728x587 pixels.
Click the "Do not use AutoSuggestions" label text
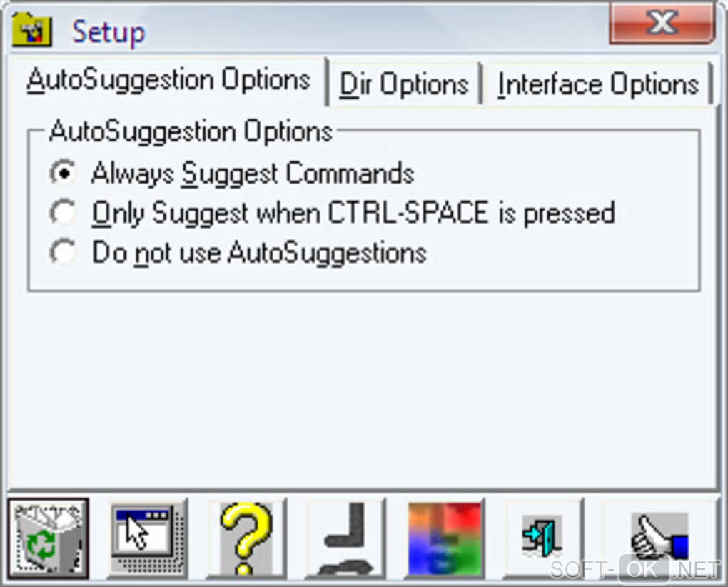[x=259, y=253]
